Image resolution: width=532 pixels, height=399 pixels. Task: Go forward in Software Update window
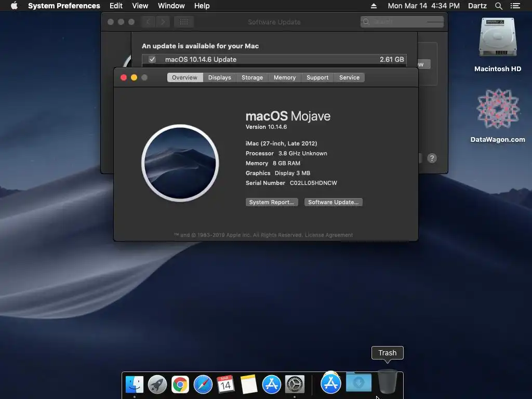click(x=163, y=22)
